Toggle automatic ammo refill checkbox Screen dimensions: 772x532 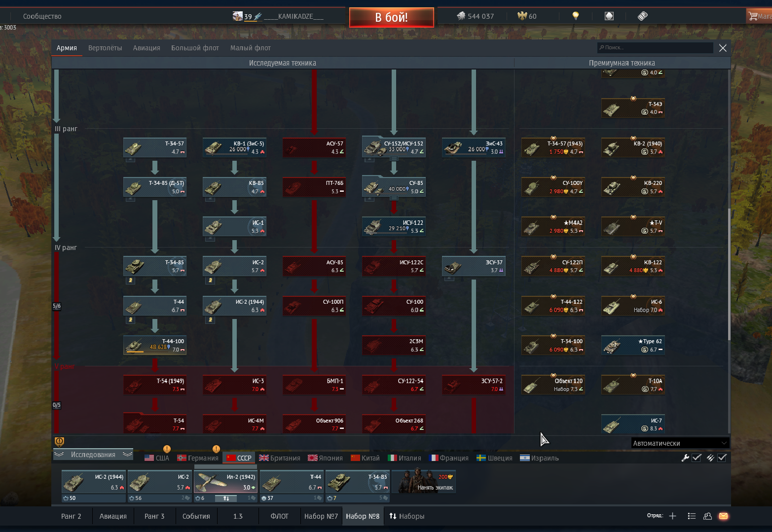[x=722, y=458]
